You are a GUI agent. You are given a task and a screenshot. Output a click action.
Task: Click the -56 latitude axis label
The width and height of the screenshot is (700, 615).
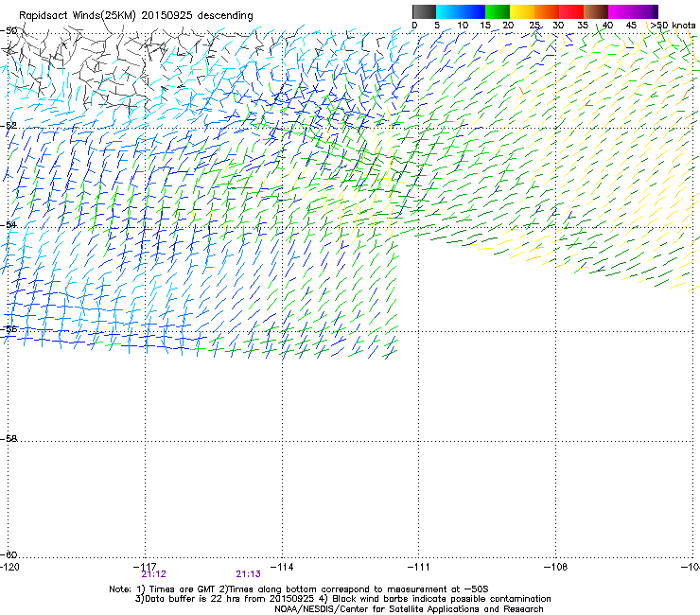9,329
